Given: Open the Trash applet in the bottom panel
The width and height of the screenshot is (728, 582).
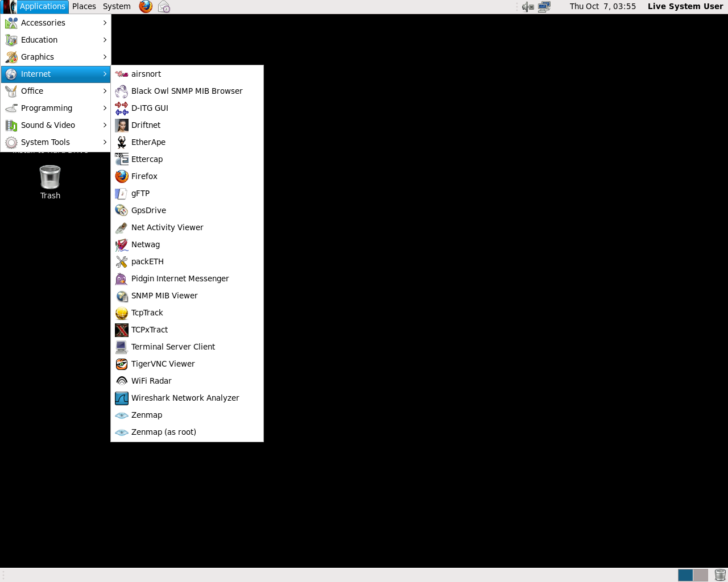Looking at the screenshot, I should pyautogui.click(x=720, y=575).
